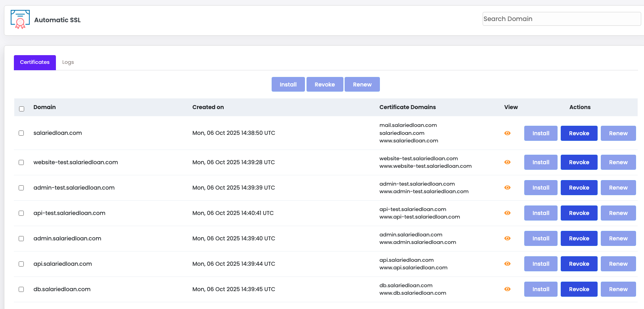Tick the checkbox next to db.salariedloan.com
This screenshot has width=644, height=309.
coord(21,289)
